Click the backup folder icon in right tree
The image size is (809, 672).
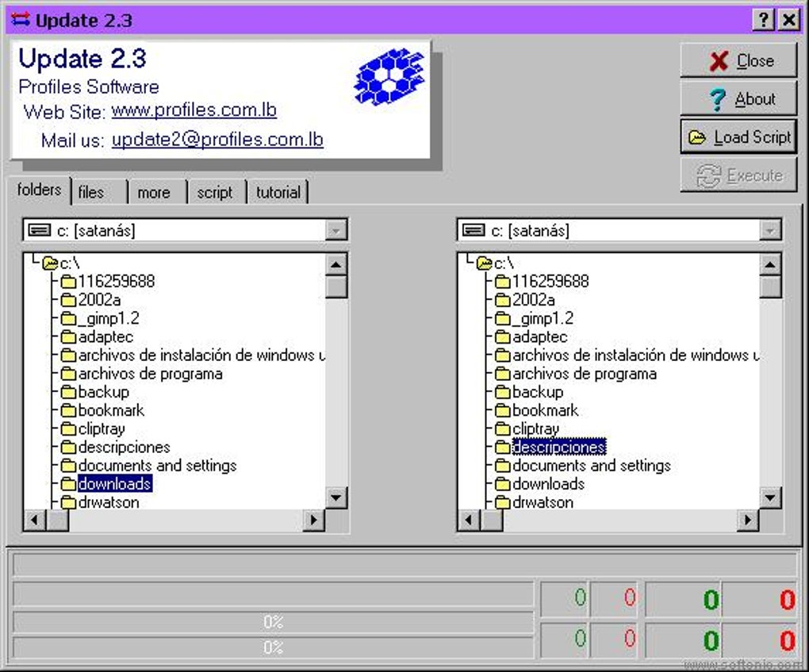coord(503,392)
